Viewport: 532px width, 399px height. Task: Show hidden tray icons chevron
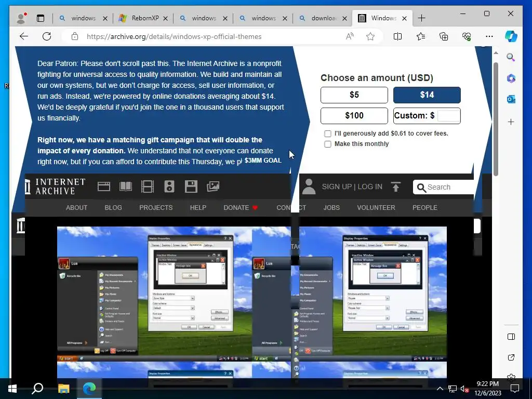pyautogui.click(x=440, y=389)
